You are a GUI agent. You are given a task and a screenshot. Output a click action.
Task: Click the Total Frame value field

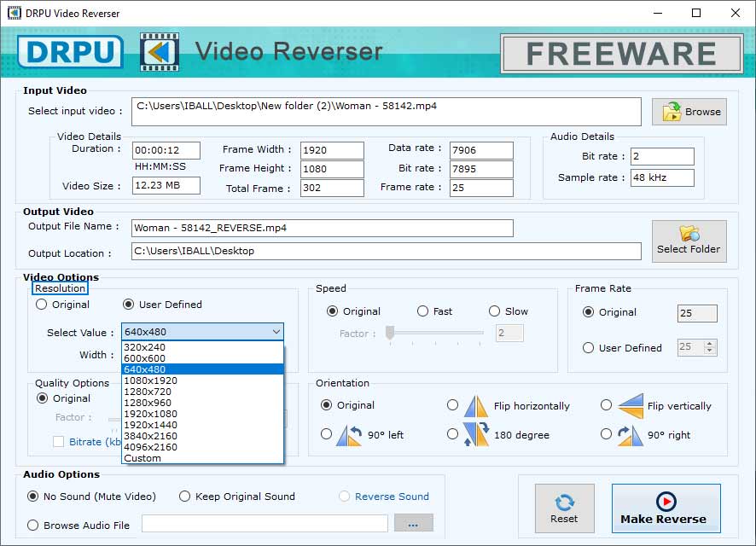point(332,188)
